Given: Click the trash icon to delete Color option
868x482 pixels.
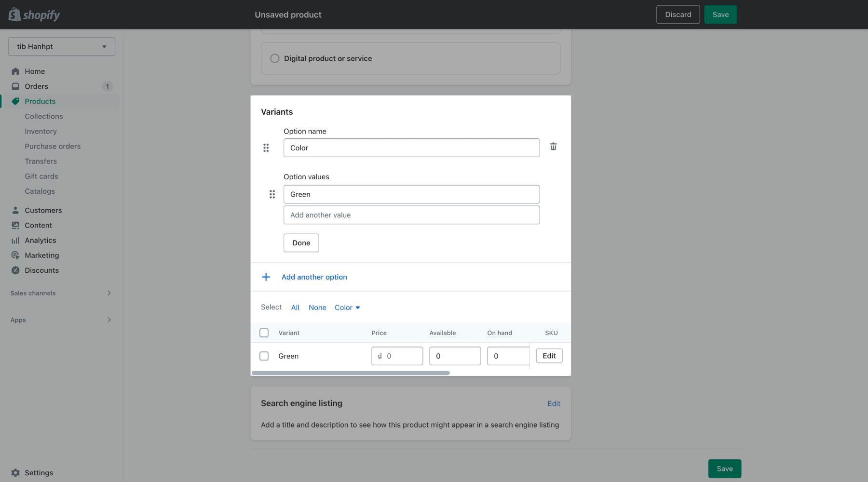Looking at the screenshot, I should pos(553,147).
